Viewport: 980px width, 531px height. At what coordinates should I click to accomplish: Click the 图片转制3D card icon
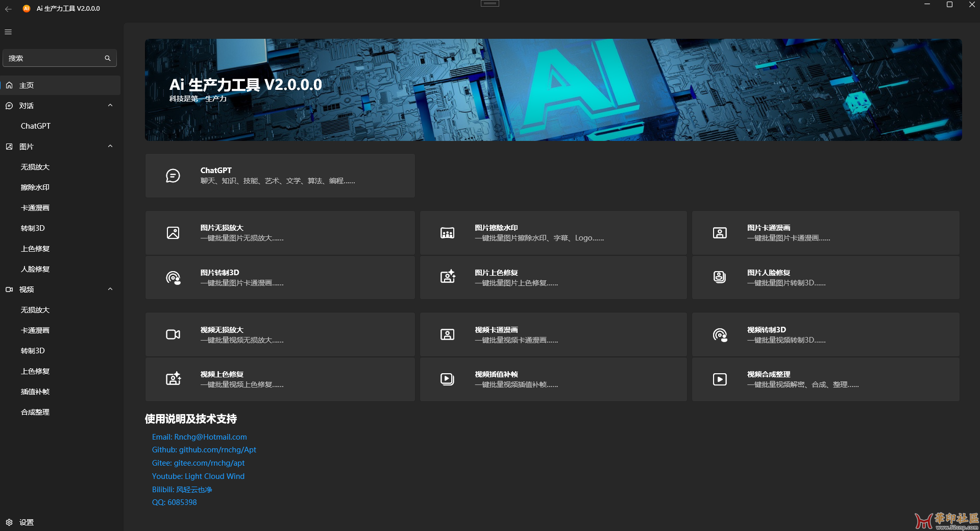click(x=173, y=278)
